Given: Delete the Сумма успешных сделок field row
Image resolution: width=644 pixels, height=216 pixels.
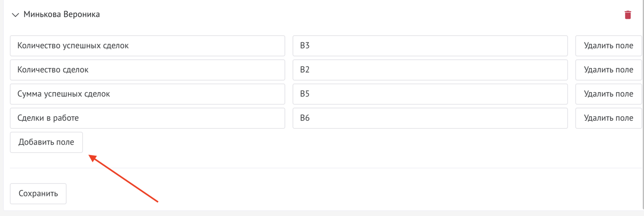Looking at the screenshot, I should (x=608, y=94).
